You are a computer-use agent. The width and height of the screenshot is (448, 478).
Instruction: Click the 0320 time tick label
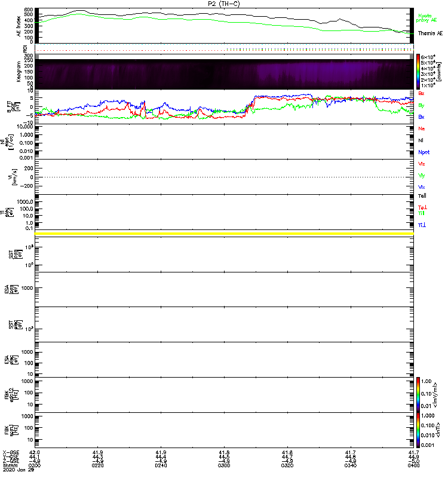287,465
